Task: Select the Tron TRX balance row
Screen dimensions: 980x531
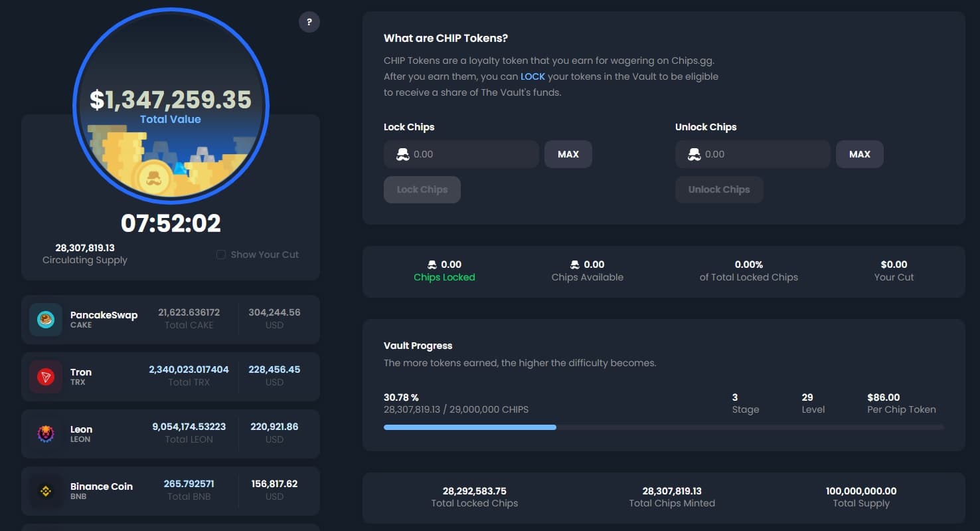Action: [171, 377]
